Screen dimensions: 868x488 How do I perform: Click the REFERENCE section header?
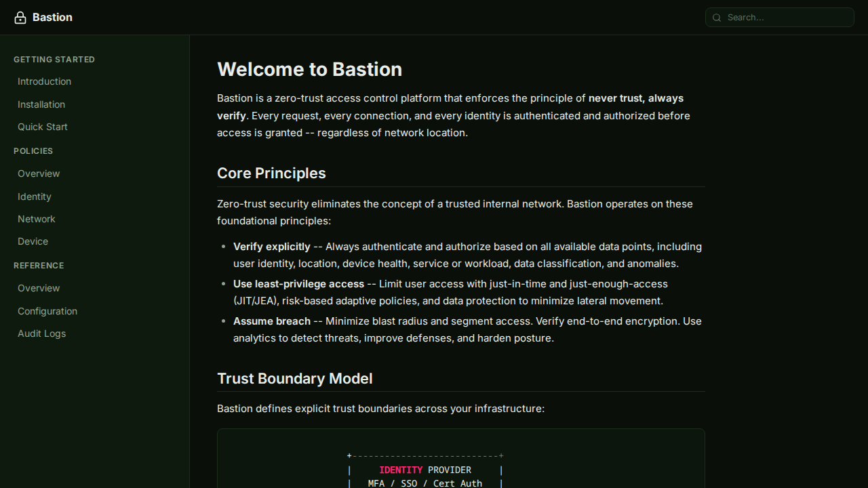click(x=39, y=266)
